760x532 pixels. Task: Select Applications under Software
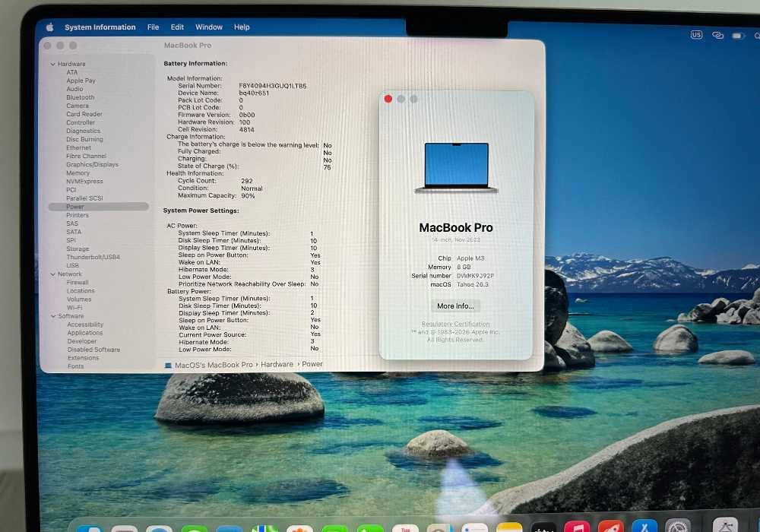pyautogui.click(x=85, y=333)
